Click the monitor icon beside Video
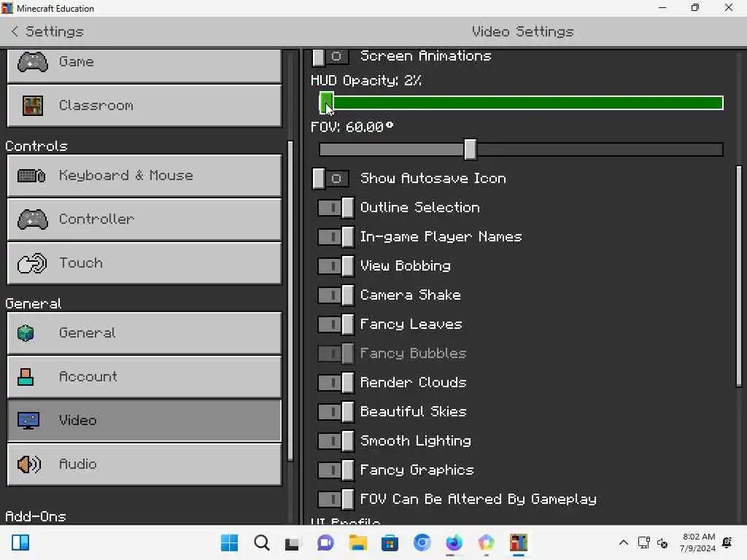 [x=28, y=421]
